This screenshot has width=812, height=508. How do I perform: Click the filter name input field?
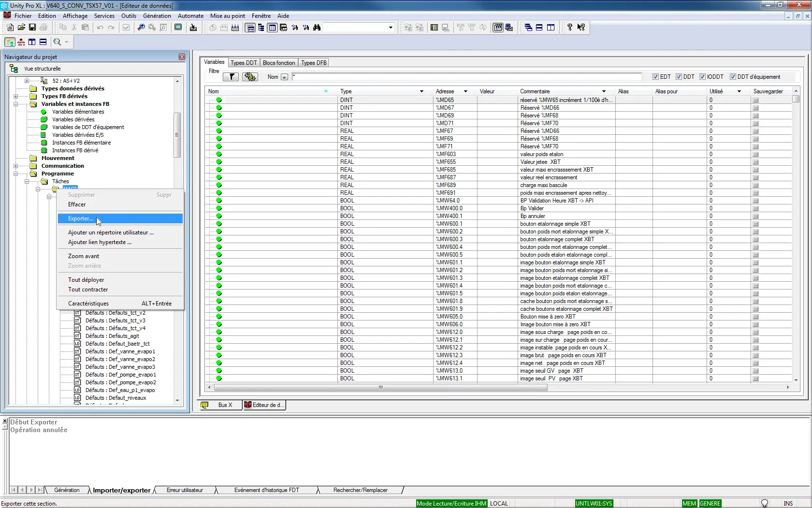pos(467,77)
